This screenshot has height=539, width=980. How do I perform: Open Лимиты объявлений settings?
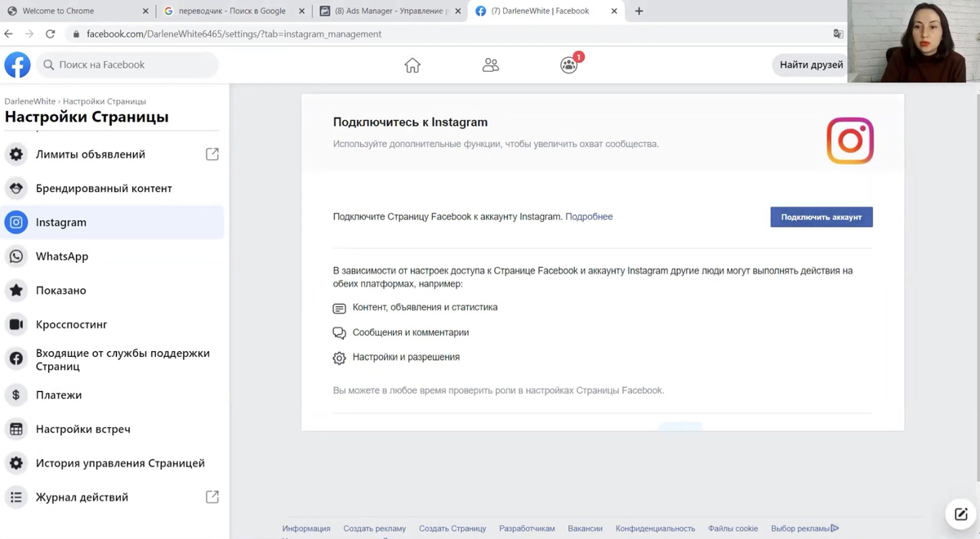(x=113, y=154)
